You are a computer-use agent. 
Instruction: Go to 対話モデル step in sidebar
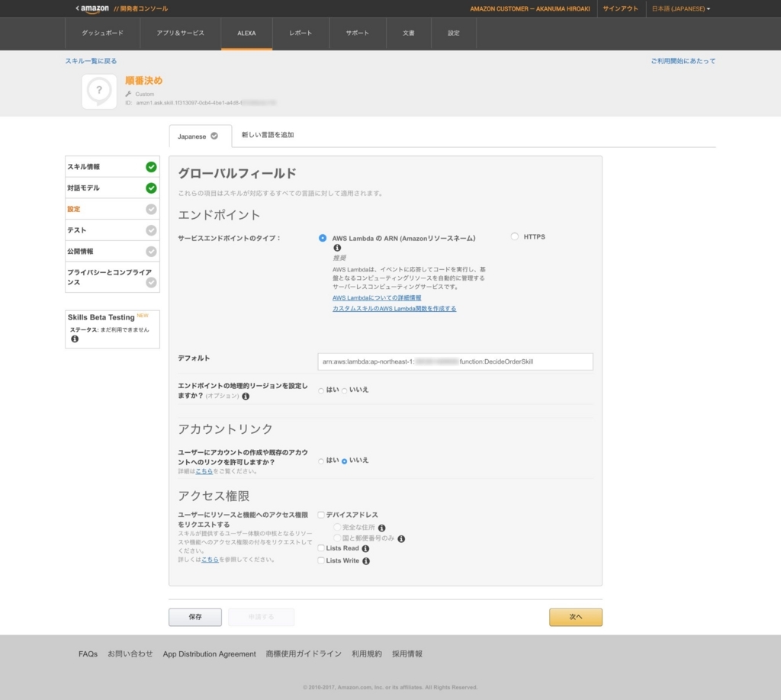point(112,188)
